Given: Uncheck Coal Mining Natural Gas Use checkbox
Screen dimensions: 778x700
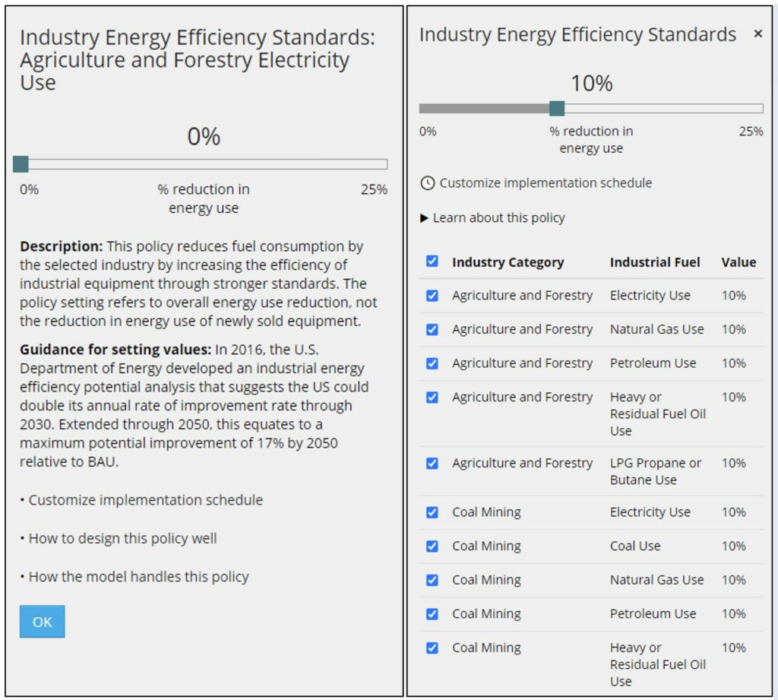Looking at the screenshot, I should 432,580.
